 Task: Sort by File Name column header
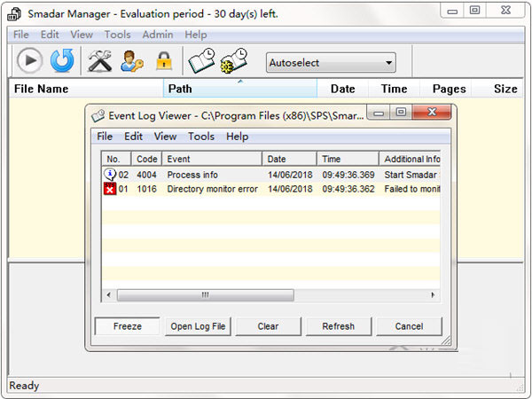[x=86, y=89]
